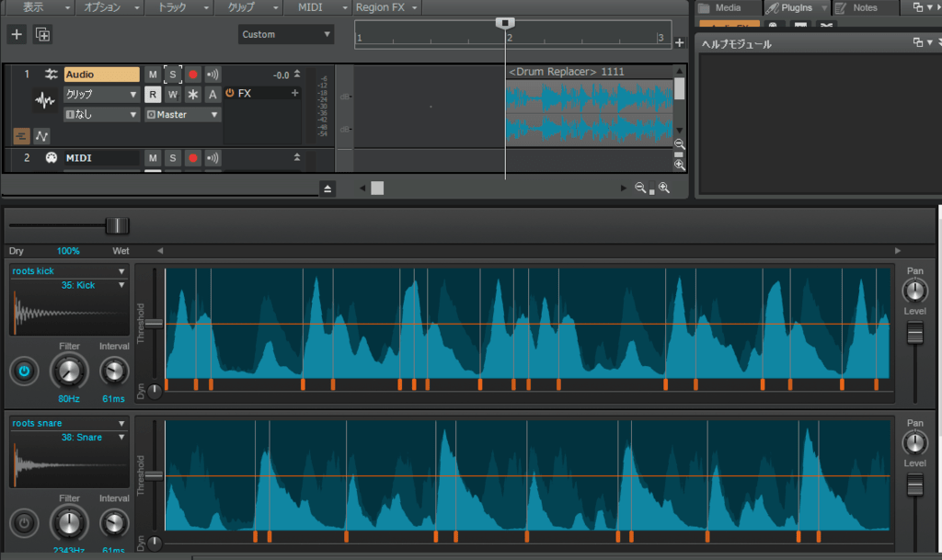Toggle the asterisk freeze button on Audio track

point(193,94)
